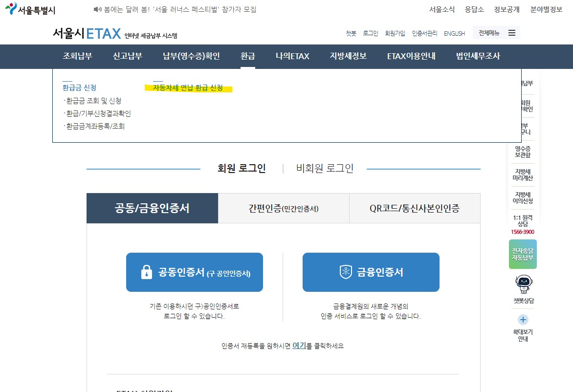The image size is (573, 392).
Task: Switch to the QR코드/통신사본인인증 tab
Action: coord(415,208)
